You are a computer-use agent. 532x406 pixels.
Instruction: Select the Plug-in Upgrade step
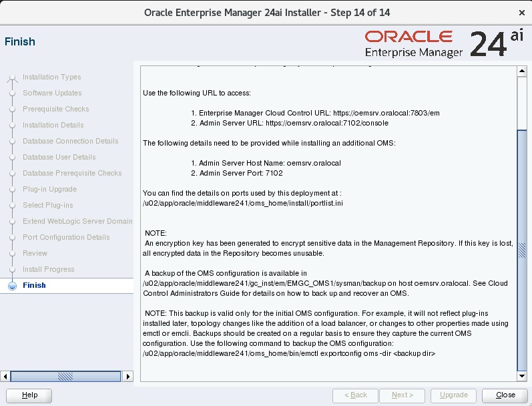point(50,189)
